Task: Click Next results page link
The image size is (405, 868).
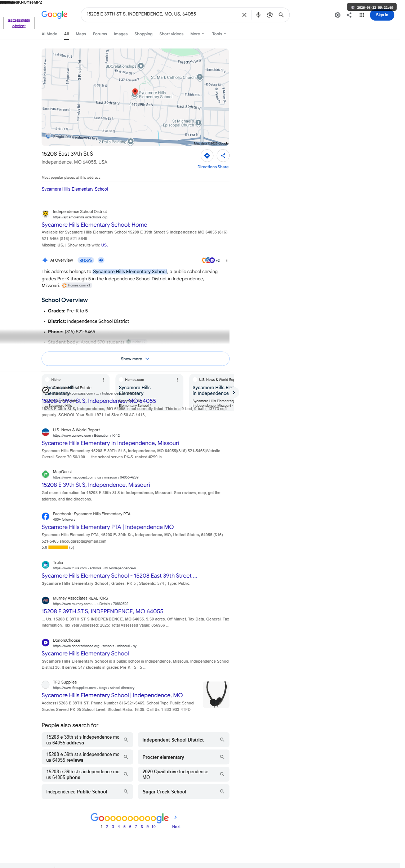Action: click(x=176, y=827)
